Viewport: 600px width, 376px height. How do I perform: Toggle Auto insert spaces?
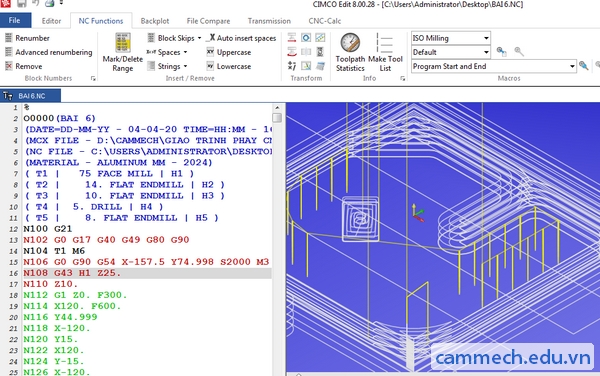tap(241, 38)
